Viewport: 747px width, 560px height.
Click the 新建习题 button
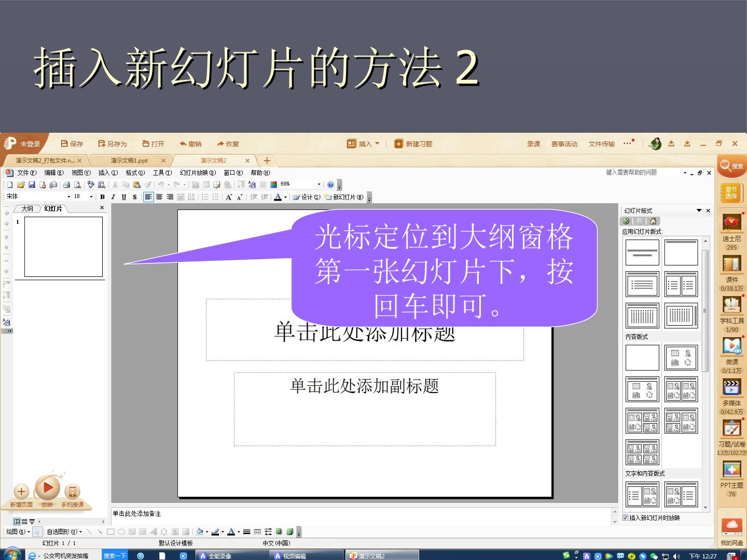coord(413,144)
